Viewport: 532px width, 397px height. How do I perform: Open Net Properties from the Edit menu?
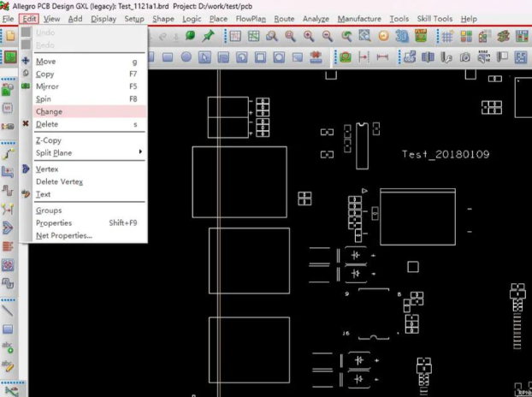(x=63, y=235)
